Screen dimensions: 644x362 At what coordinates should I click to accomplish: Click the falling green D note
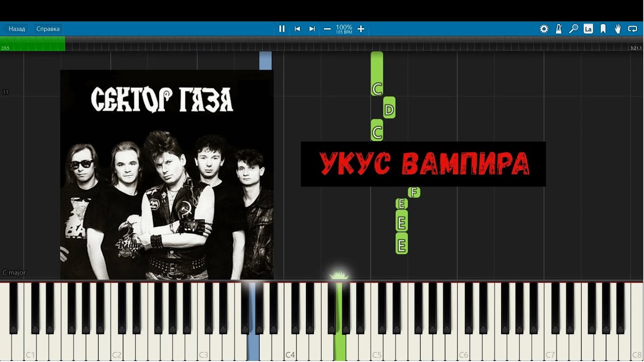pos(389,108)
